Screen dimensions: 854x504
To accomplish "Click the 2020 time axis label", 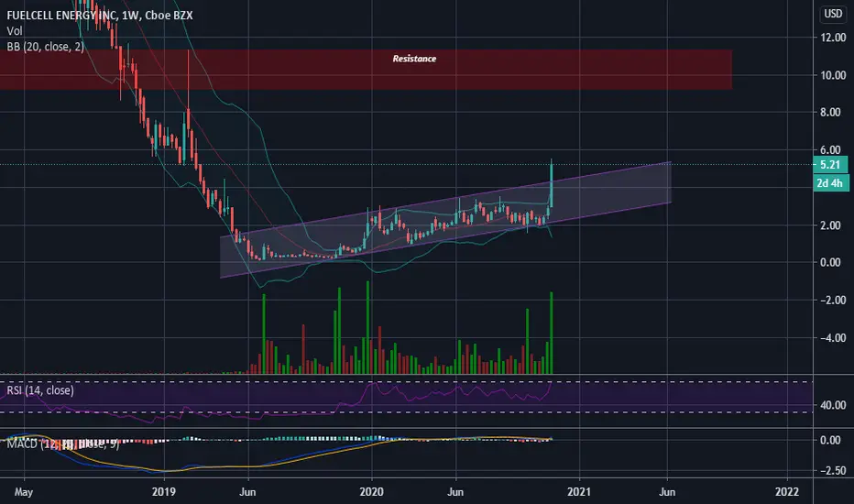I will click(371, 491).
